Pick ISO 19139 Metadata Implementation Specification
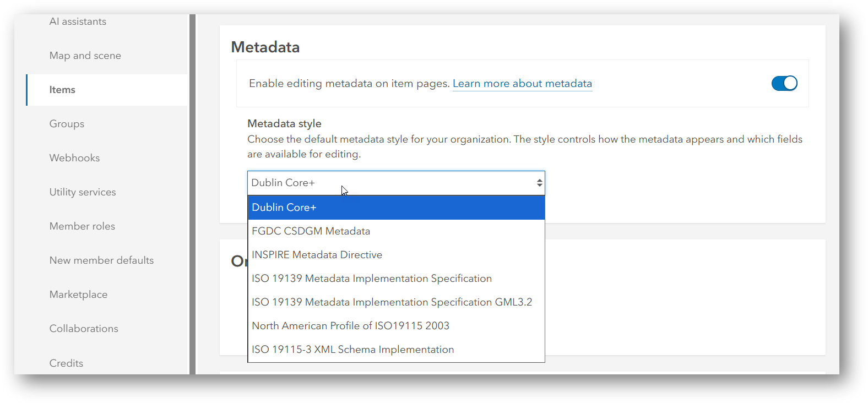868x403 pixels. (372, 279)
